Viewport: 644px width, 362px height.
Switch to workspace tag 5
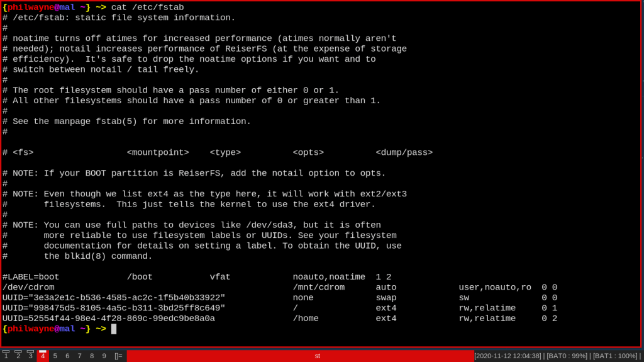tap(55, 356)
